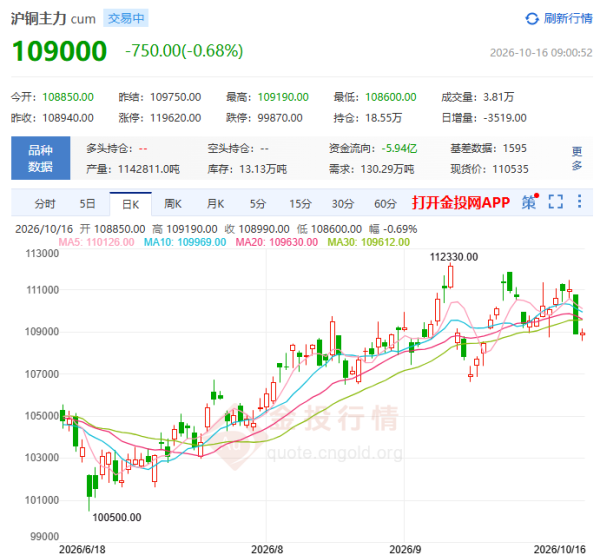Click the 交易中 trading status badge

[x=126, y=18]
